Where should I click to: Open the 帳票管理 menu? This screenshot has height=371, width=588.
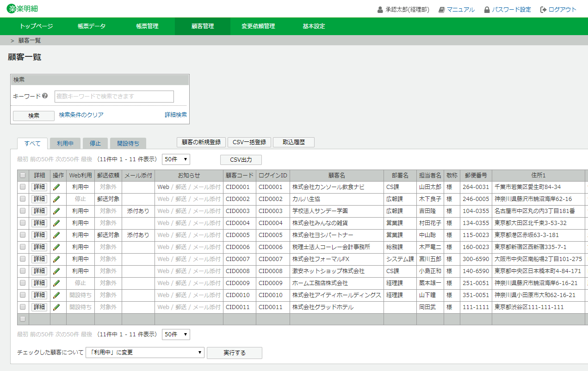(x=147, y=26)
